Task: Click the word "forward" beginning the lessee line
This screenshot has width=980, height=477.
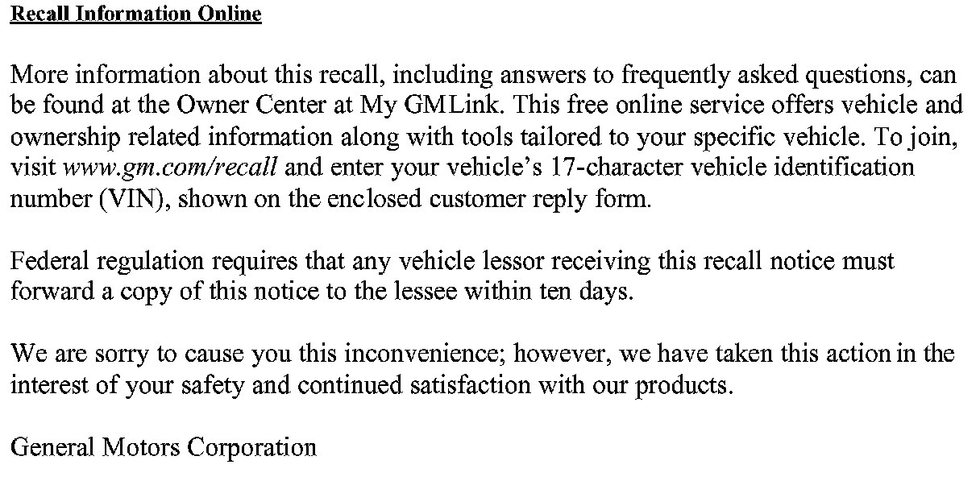Action: 52,292
